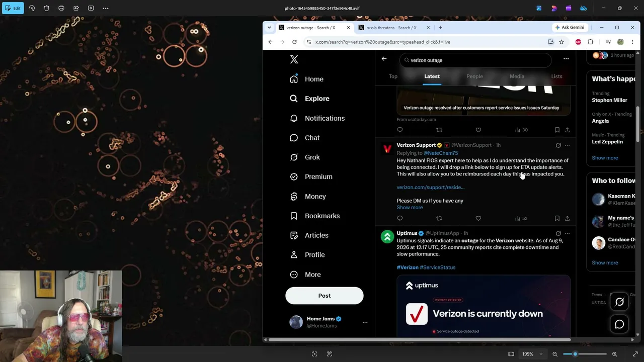Go to Home in X sidebar

[307, 79]
